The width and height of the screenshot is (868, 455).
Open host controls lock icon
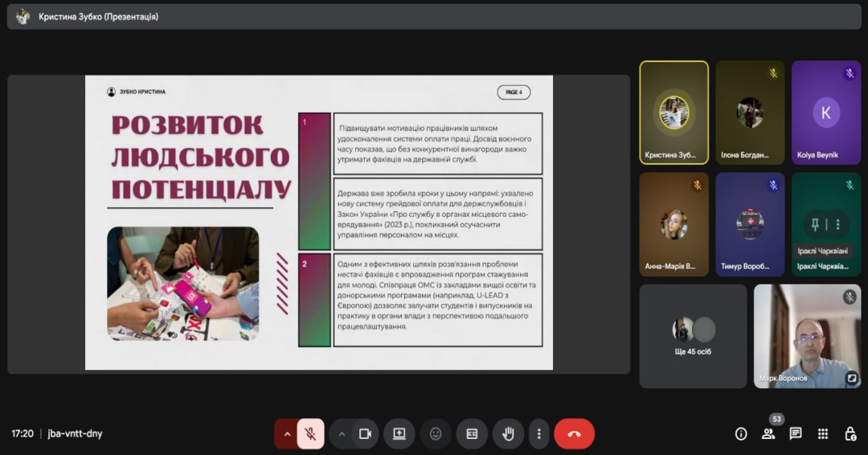click(850, 434)
